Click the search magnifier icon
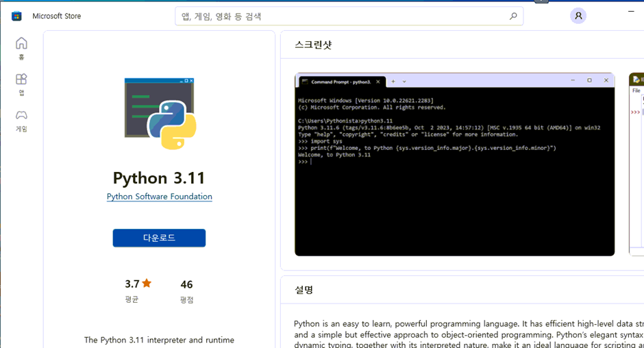This screenshot has height=348, width=644. tap(513, 16)
